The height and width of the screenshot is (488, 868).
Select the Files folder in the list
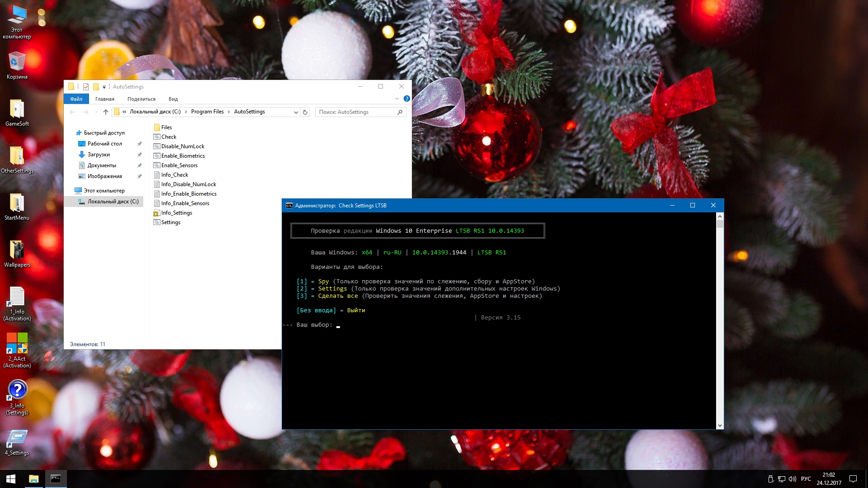(x=163, y=127)
